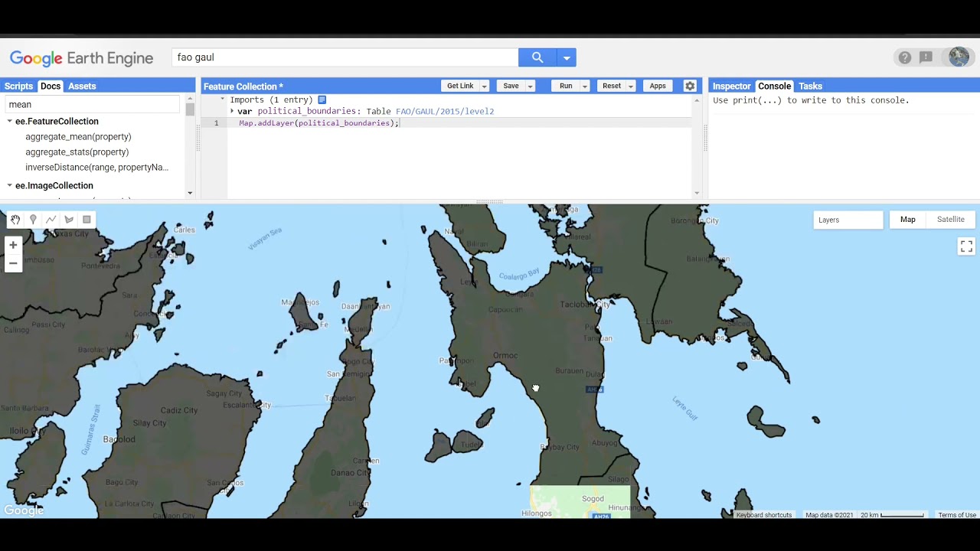Select the draw rectangle tool
Image resolution: width=980 pixels, height=551 pixels.
point(87,220)
